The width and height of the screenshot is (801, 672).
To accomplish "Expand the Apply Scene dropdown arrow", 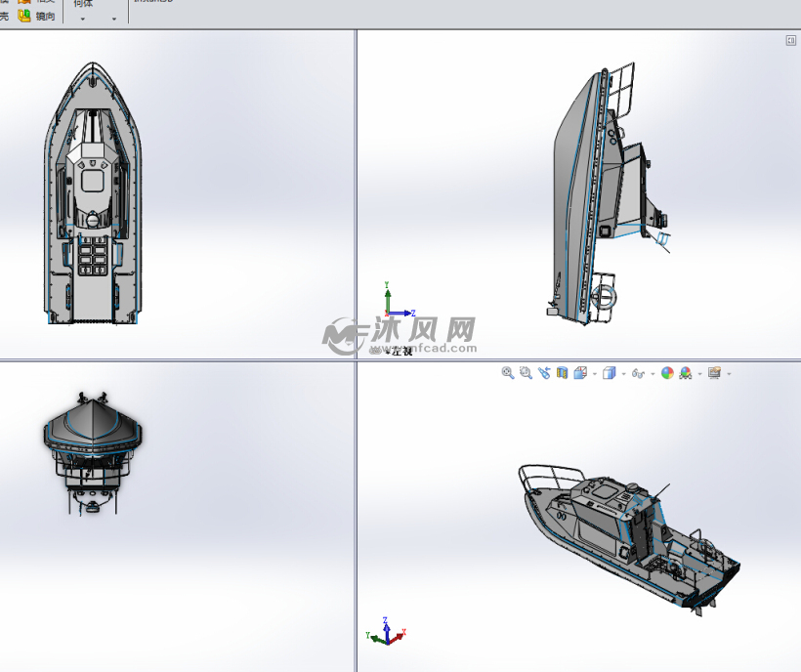I will click(699, 374).
